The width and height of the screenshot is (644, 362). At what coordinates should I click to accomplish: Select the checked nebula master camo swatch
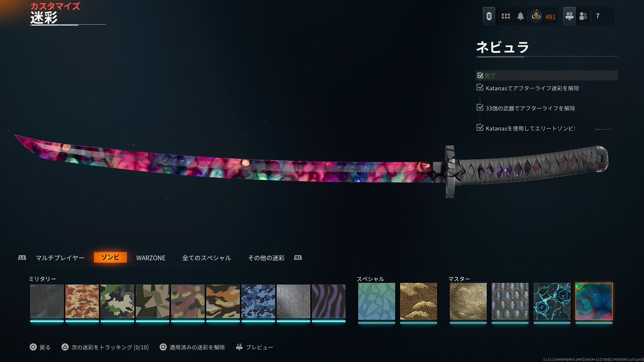[594, 301]
